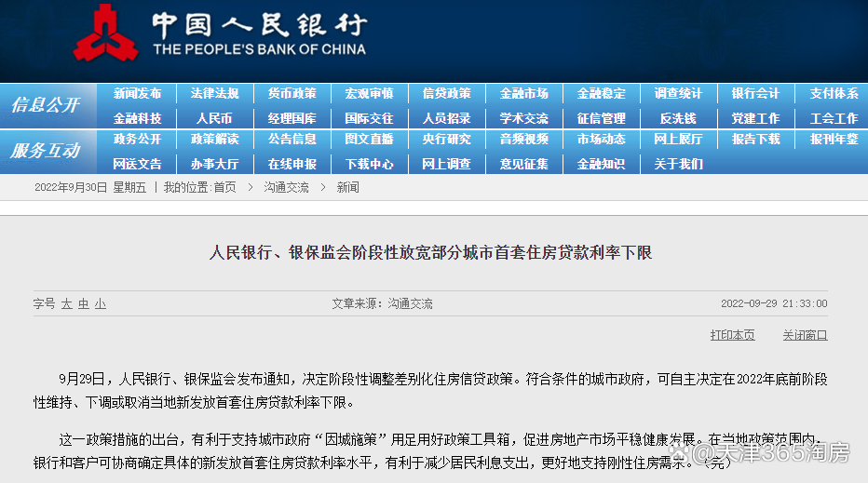The image size is (868, 483).
Task: Navigate to 人民币 page
Action: point(215,118)
